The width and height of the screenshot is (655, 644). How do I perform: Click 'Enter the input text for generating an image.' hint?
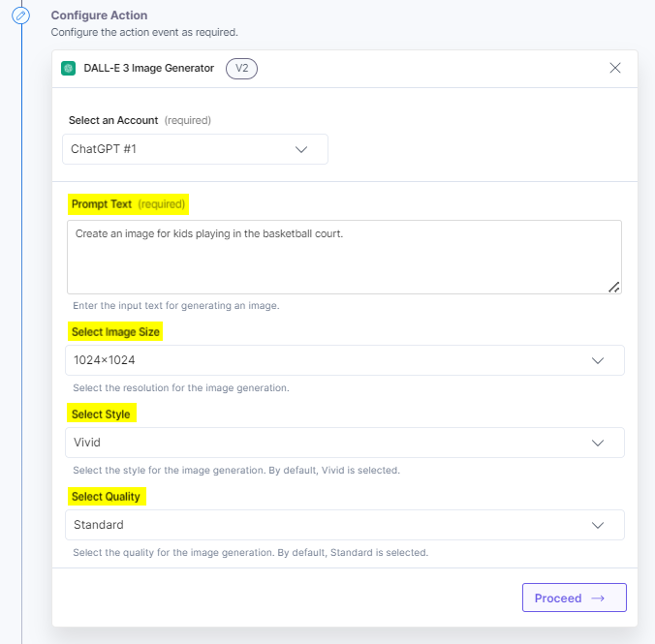point(176,306)
